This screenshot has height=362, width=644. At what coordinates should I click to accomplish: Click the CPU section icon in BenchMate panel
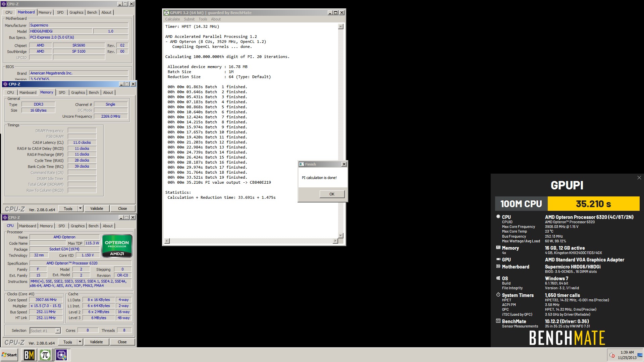tap(498, 217)
